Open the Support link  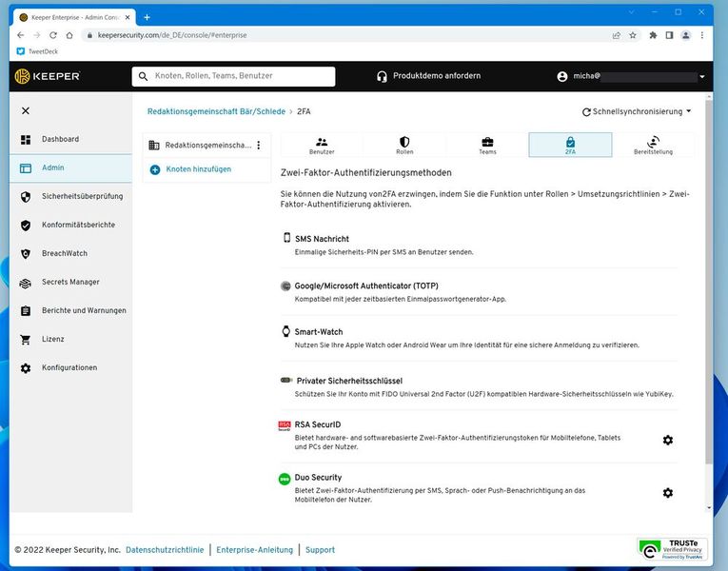click(320, 550)
